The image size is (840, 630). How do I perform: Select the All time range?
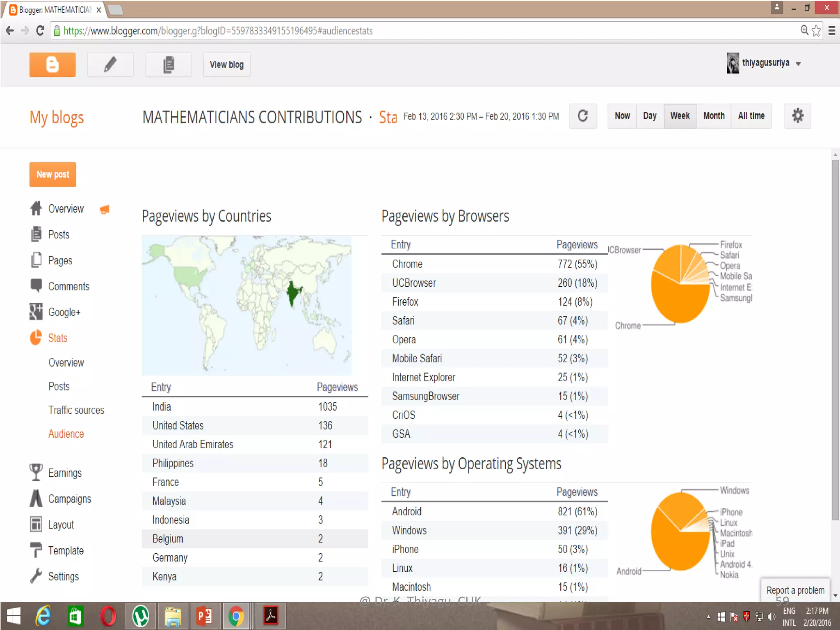pyautogui.click(x=751, y=116)
